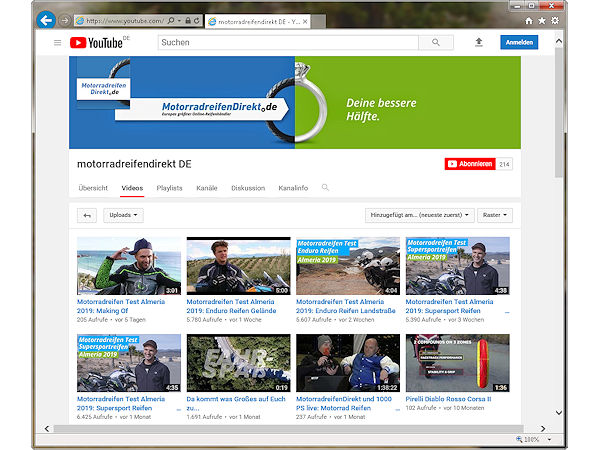600x450 pixels.
Task: Open the Pirelli 1:36 video thumbnail
Action: coord(458,363)
